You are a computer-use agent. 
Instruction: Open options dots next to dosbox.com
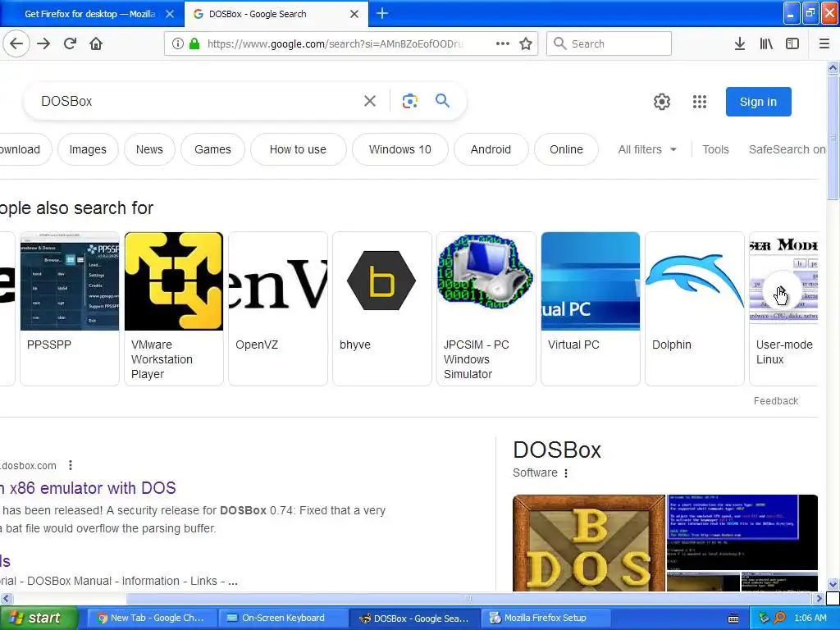point(71,465)
